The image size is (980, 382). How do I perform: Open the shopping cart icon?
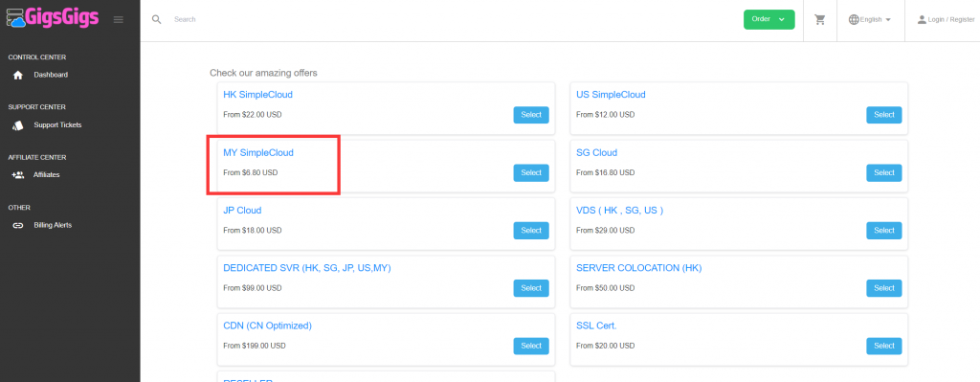(x=820, y=19)
